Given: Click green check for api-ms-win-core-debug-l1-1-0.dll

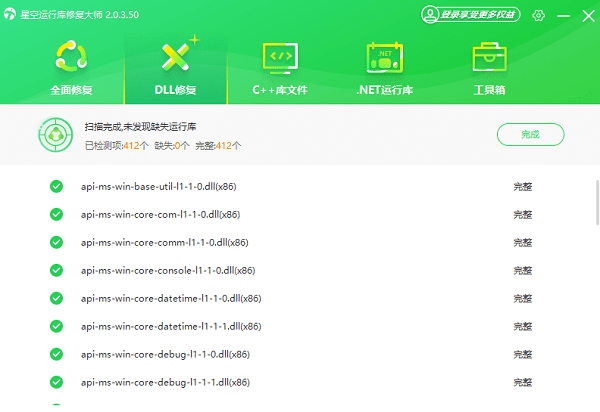Looking at the screenshot, I should (x=56, y=354).
